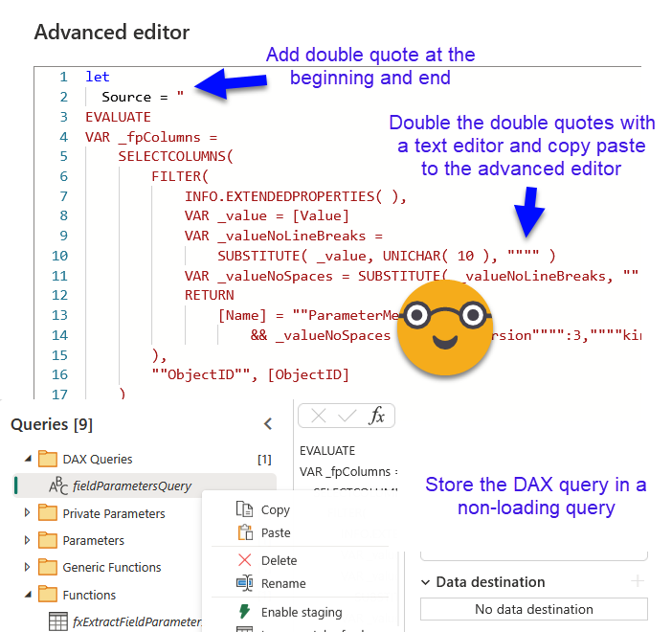
Task: Click the formula bar cancel X icon
Action: click(x=319, y=416)
